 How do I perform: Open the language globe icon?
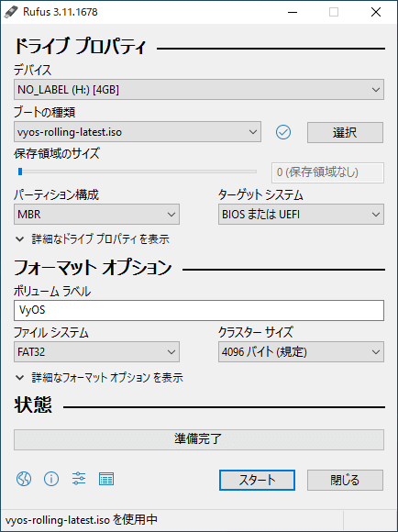point(24,479)
